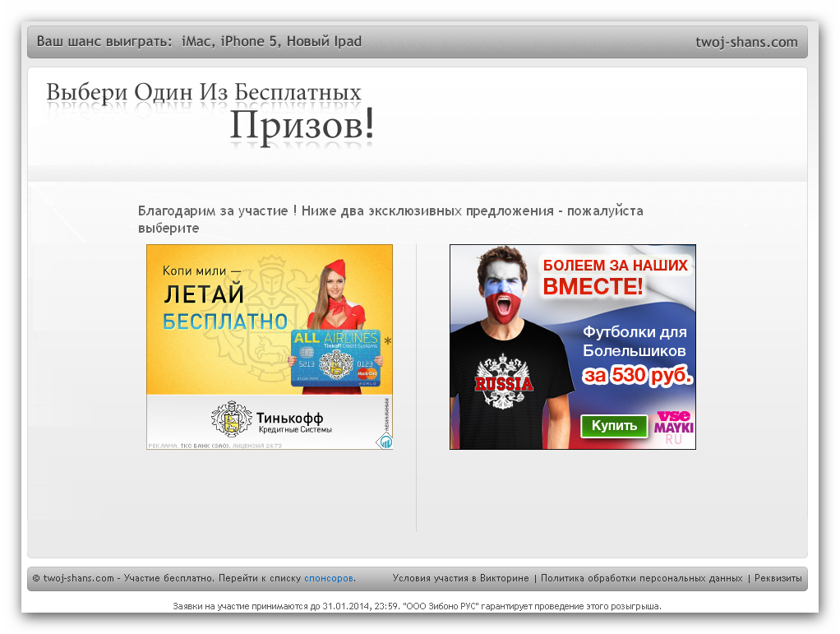840x634 pixels.
Task: Open the Tinkoff All Airlines banner
Action: (x=270, y=347)
